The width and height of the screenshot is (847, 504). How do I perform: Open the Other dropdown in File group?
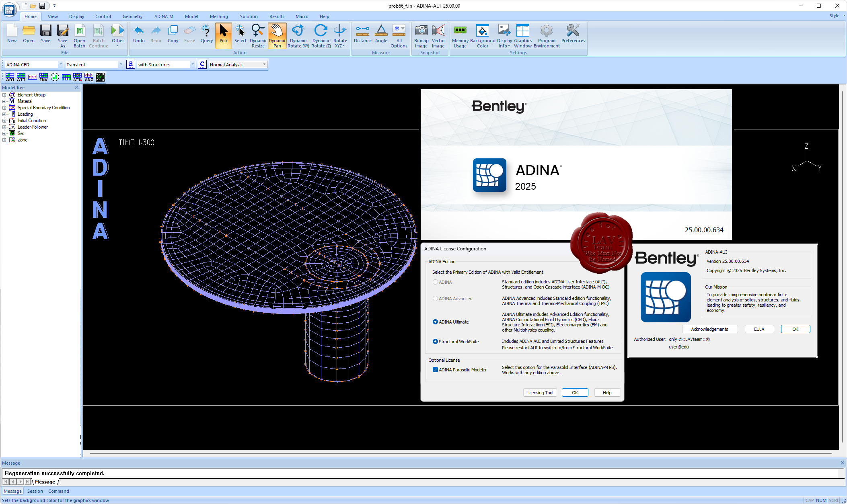(118, 36)
